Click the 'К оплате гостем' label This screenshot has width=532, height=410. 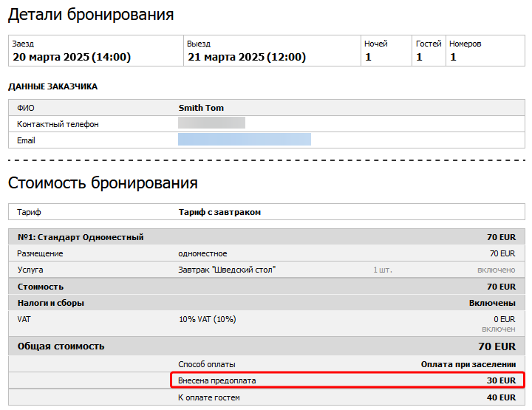pos(208,397)
